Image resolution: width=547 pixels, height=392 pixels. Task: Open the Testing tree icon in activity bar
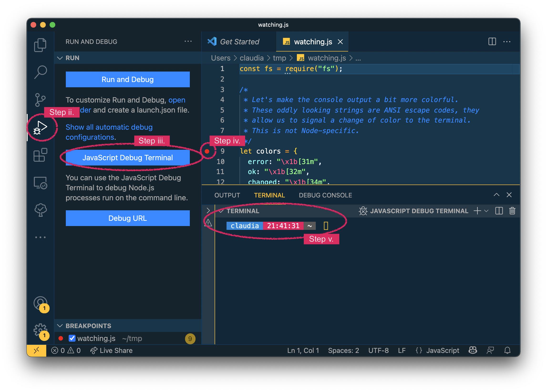(40, 210)
